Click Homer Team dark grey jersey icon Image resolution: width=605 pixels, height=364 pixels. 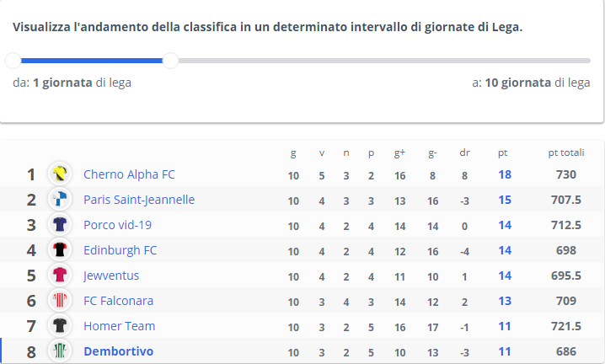coord(60,326)
